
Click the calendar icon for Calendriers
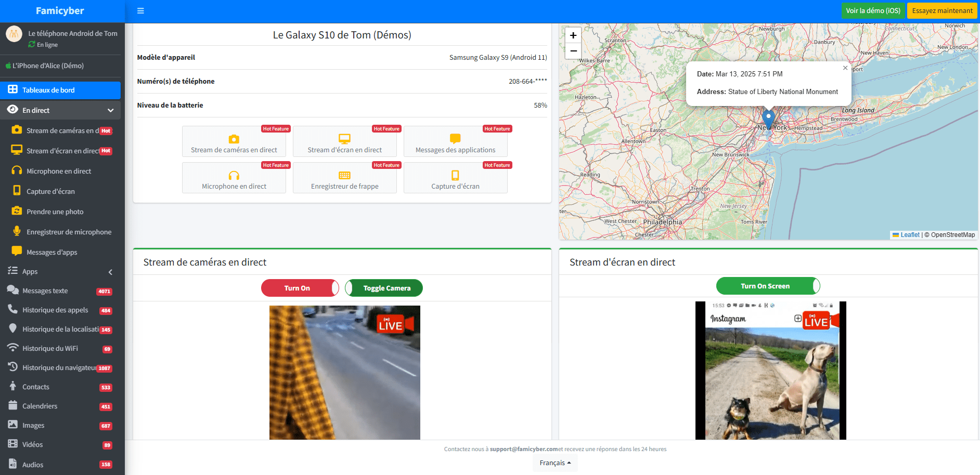pyautogui.click(x=12, y=405)
